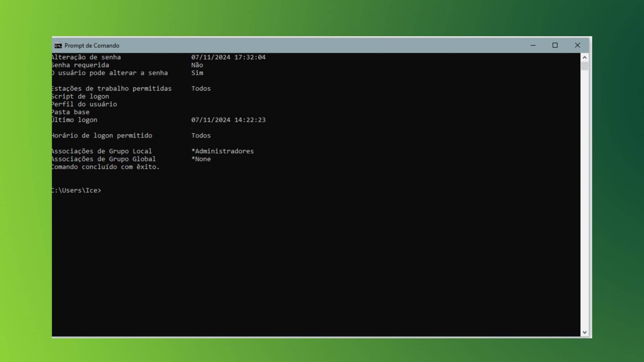Click the vertical scrollbar thumb
Image resolution: width=644 pixels, height=362 pixels.
(x=585, y=66)
